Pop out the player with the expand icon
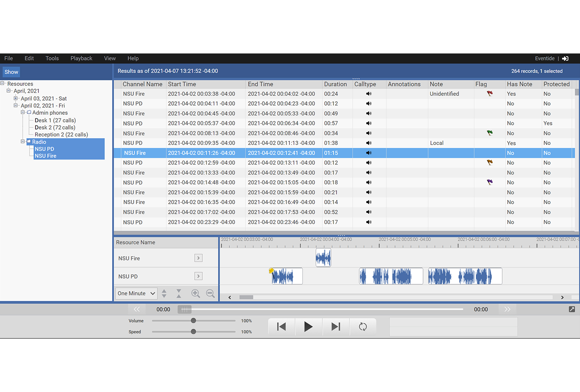The width and height of the screenshot is (580, 392). pyautogui.click(x=572, y=309)
